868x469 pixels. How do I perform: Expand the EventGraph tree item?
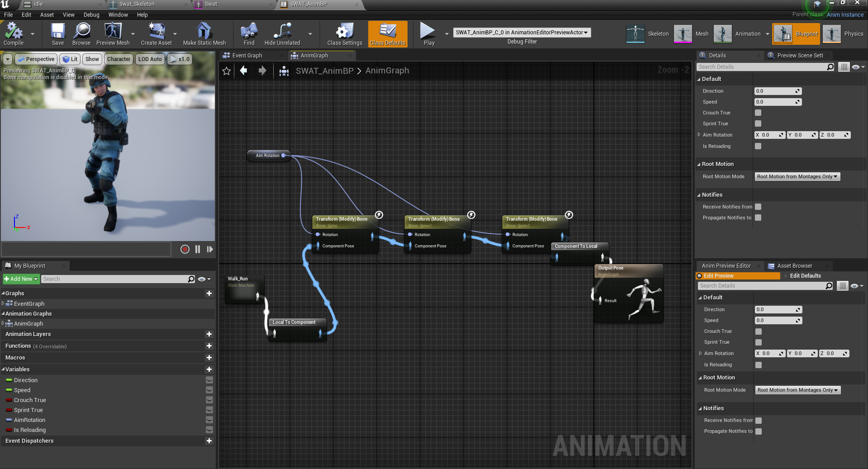click(x=3, y=303)
